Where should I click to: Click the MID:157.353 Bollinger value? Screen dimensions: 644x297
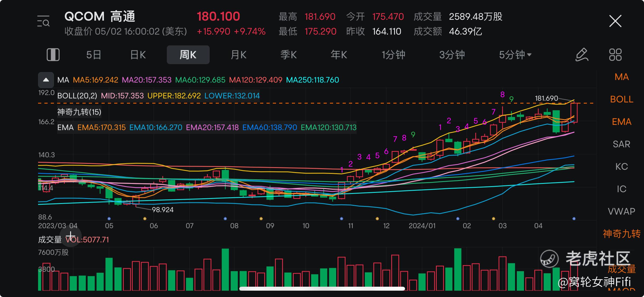(x=122, y=96)
